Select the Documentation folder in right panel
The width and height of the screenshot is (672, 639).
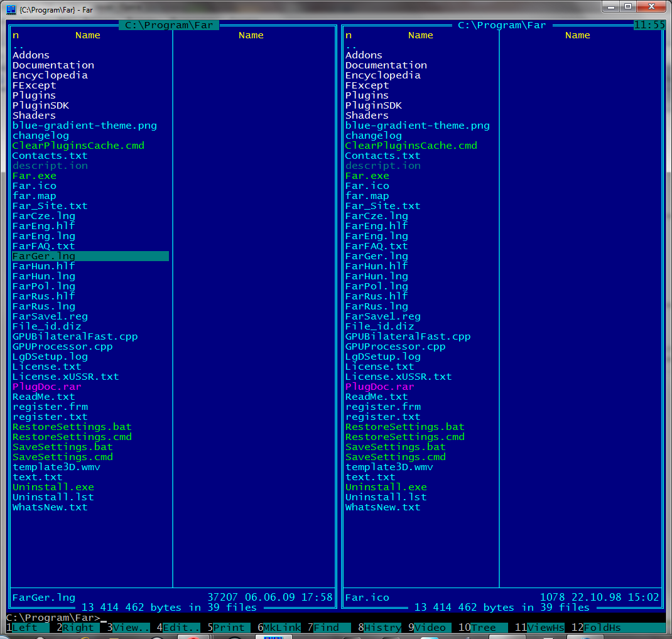386,65
